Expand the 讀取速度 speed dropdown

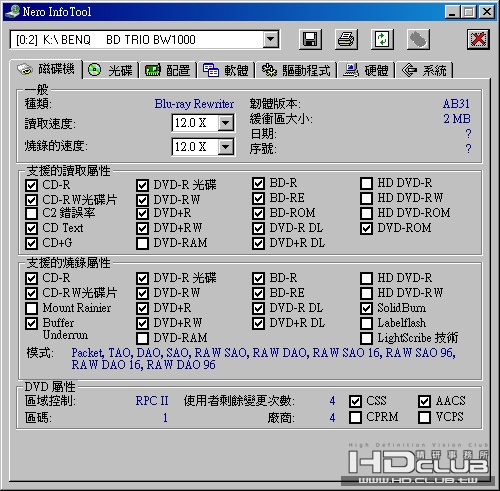coord(226,123)
